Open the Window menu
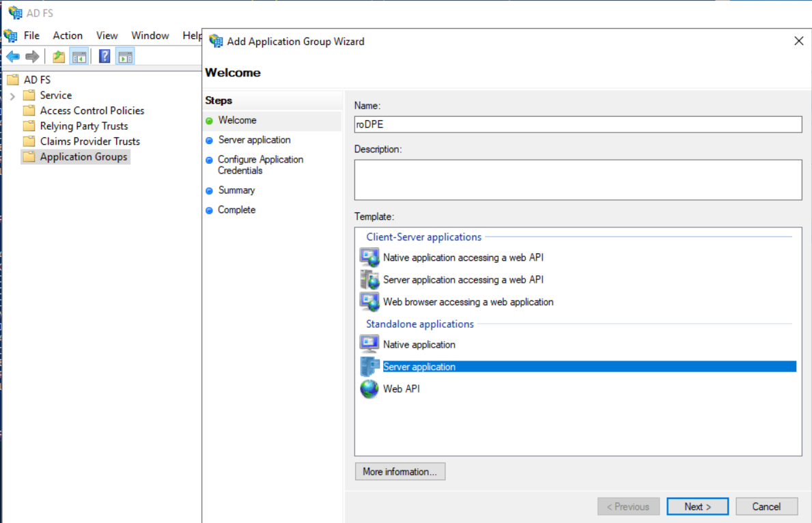This screenshot has width=812, height=523. (150, 36)
